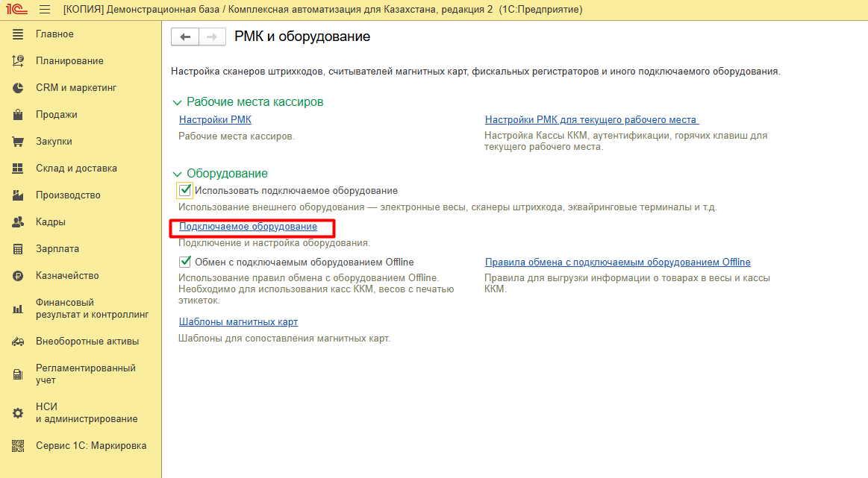
Task: Click the НСИ и администрирование gear icon
Action: (x=19, y=413)
